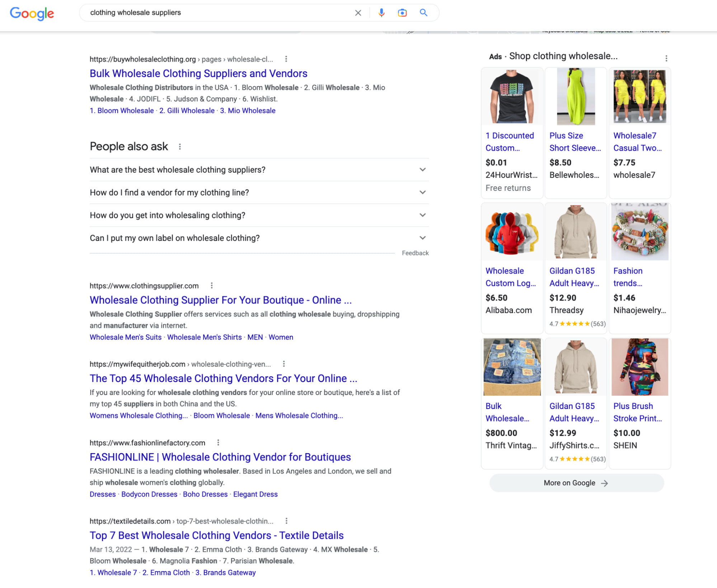
Task: Expand the question about best wholesale clothing suppliers
Action: 423,170
